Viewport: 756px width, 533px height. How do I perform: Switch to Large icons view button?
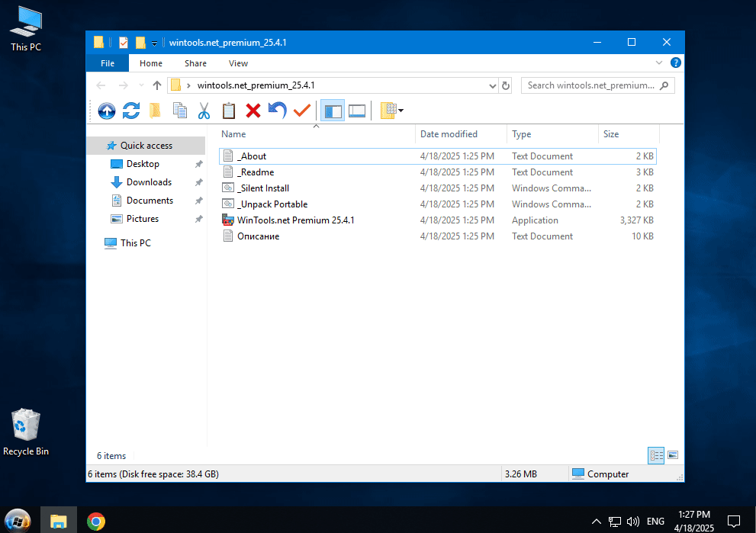(673, 455)
